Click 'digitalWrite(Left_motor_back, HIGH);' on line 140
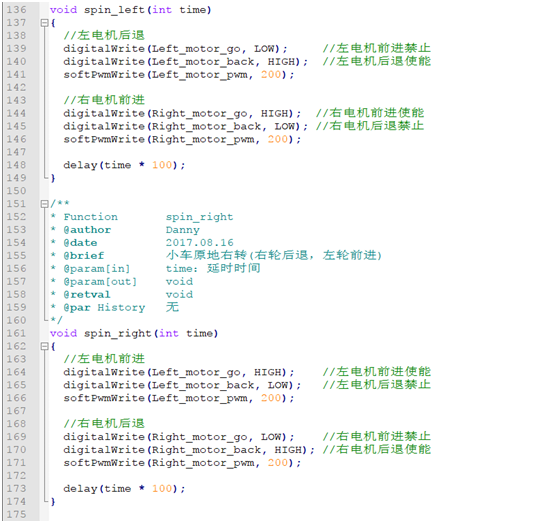Image resolution: width=558 pixels, height=523 pixels. pyautogui.click(x=186, y=62)
